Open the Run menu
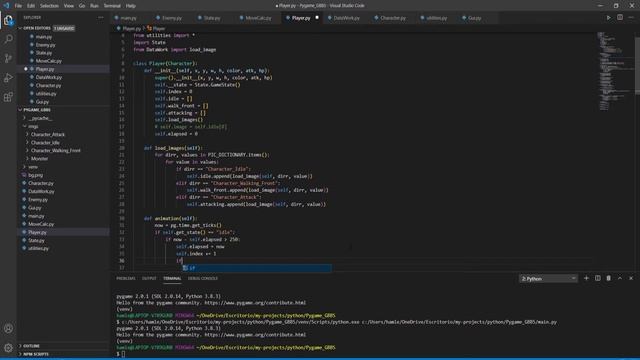 click(x=94, y=6)
